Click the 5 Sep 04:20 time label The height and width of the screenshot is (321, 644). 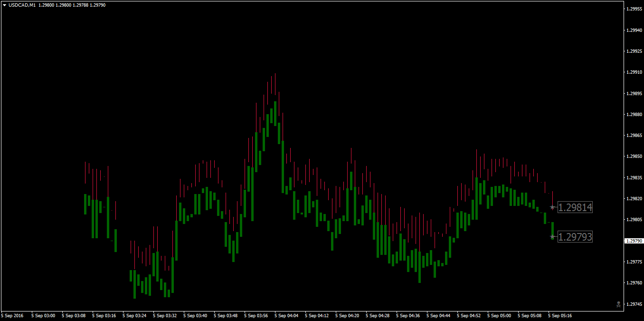pyautogui.click(x=347, y=315)
